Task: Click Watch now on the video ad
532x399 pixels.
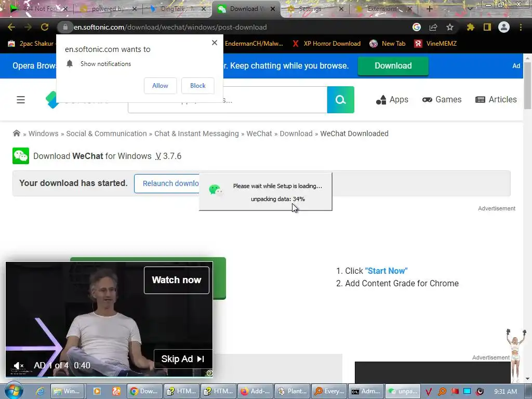Action: [x=177, y=280]
